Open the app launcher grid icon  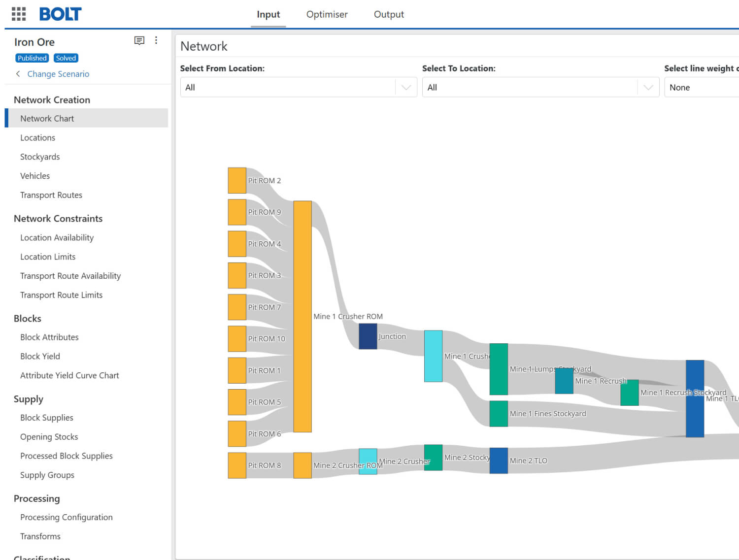[x=19, y=14]
